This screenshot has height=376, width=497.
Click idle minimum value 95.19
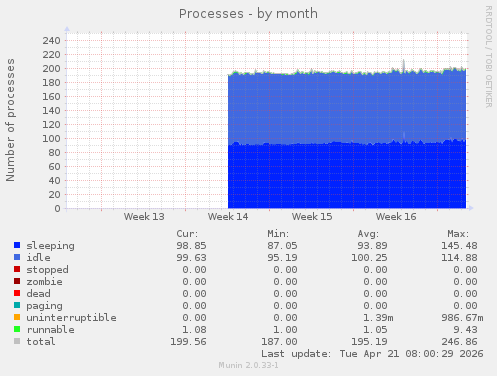point(282,258)
